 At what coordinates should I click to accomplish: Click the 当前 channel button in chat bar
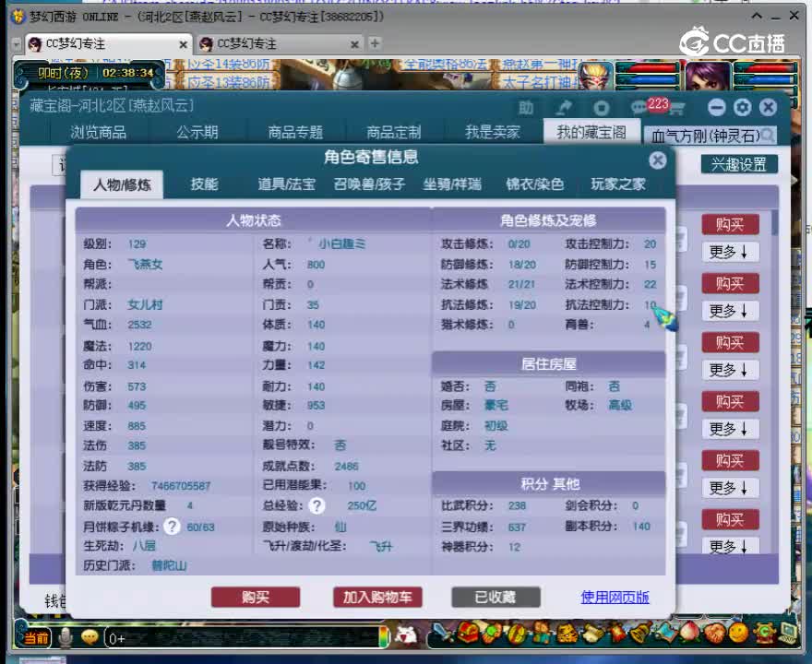(37, 637)
